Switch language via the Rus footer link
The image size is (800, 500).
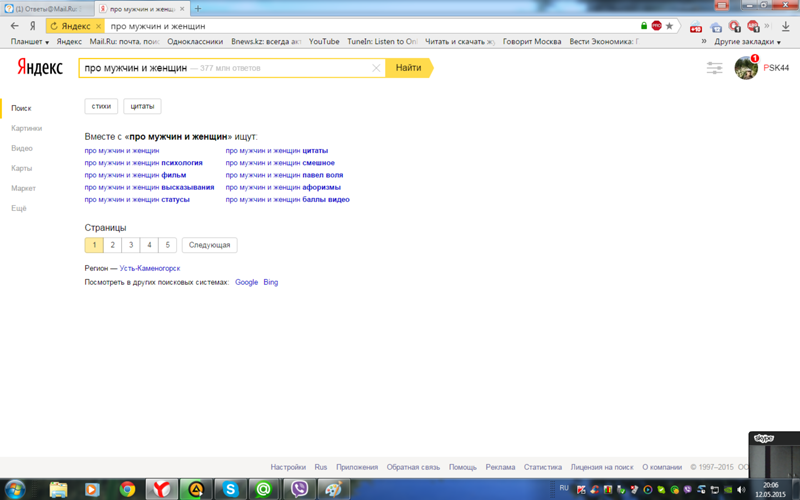point(321,467)
